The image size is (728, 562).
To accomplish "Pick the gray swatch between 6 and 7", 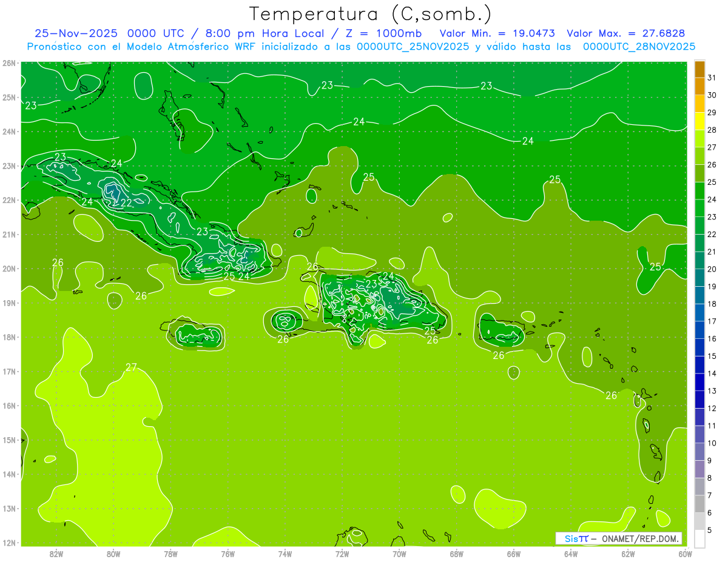I will [x=699, y=504].
